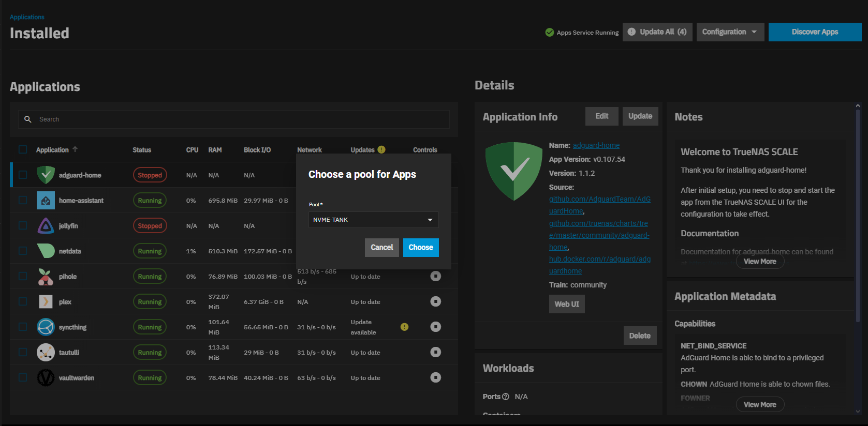Open the hub.docker.com adguard source link
Image resolution: width=868 pixels, height=426 pixels.
point(600,265)
